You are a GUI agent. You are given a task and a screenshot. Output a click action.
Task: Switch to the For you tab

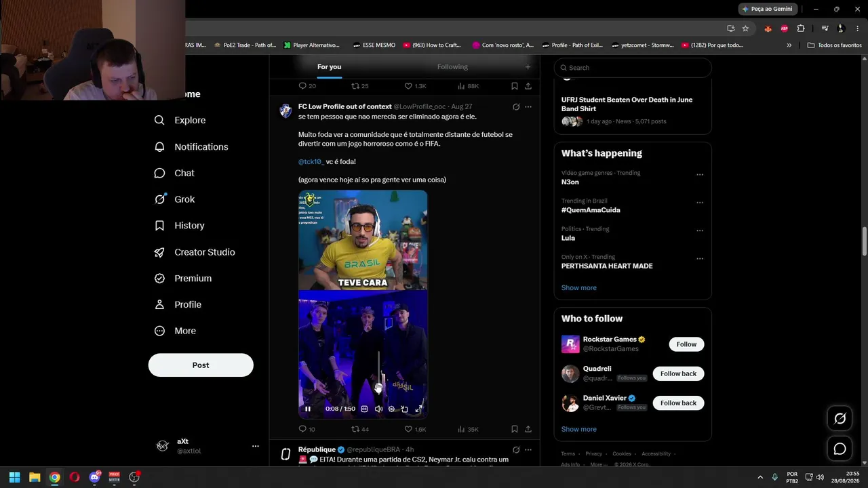tap(330, 67)
